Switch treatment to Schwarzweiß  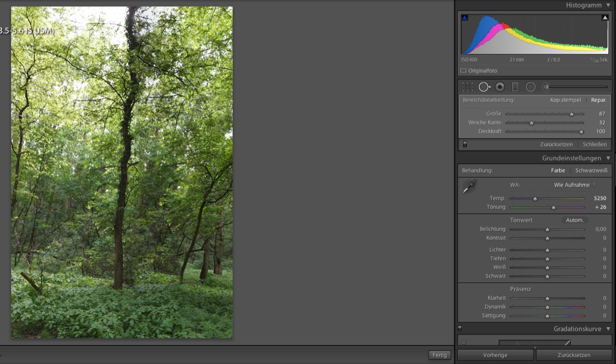click(x=591, y=171)
